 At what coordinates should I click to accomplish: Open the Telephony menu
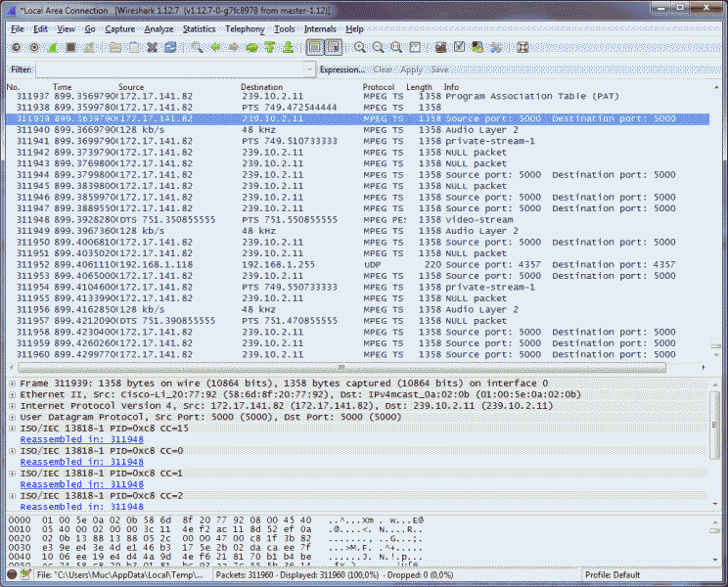(x=244, y=29)
